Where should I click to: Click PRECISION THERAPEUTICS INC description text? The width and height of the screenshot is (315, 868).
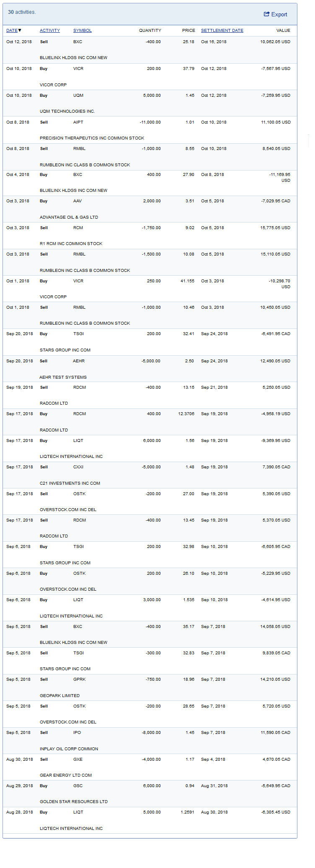coord(92,138)
